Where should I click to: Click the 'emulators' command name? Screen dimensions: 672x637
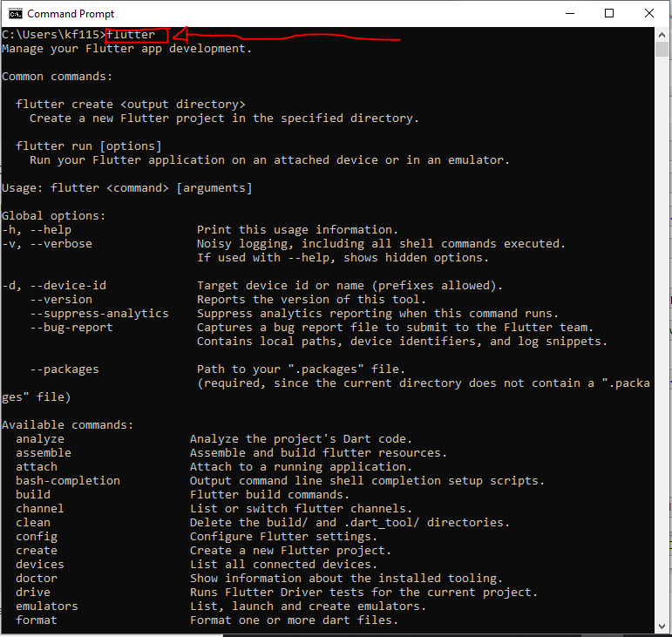point(47,607)
